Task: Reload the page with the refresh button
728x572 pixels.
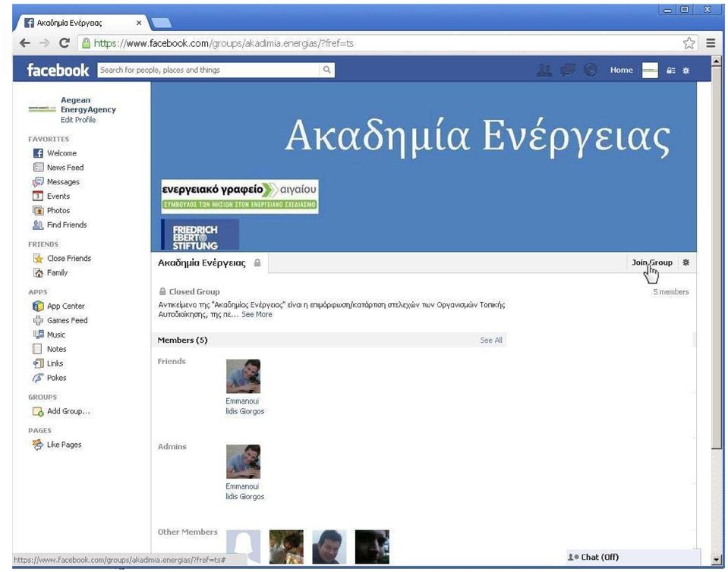Action: click(x=65, y=43)
